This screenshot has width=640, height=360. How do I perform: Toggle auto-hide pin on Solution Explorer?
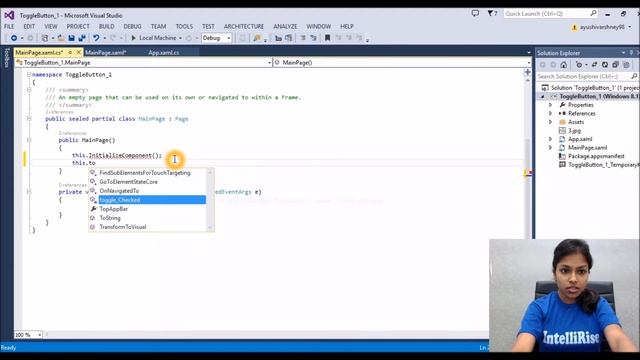click(x=631, y=53)
